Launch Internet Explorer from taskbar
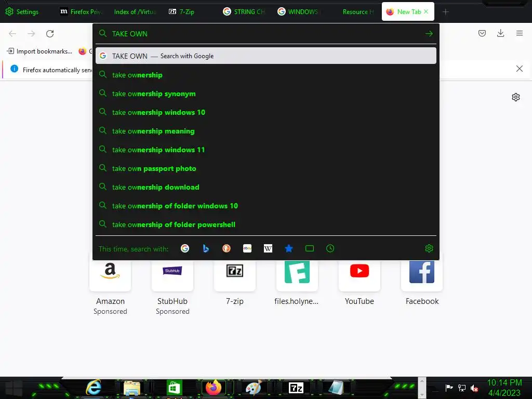The width and height of the screenshot is (532, 399). (94, 388)
